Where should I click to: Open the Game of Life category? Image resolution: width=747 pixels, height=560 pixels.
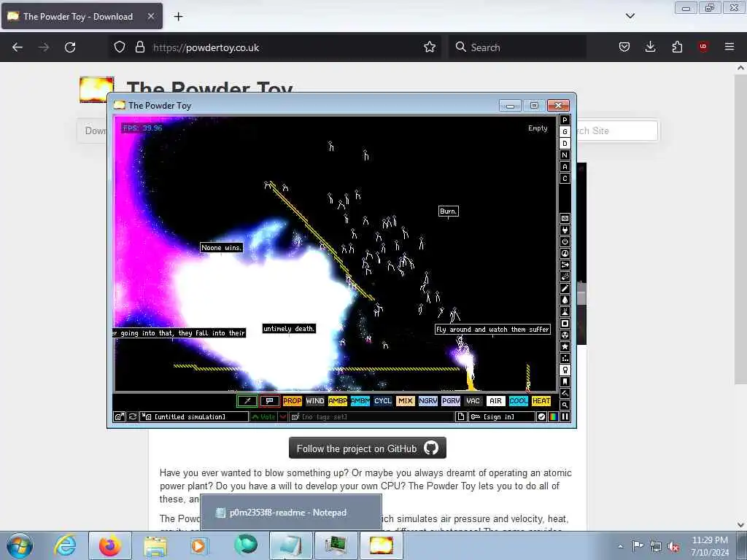[565, 358]
